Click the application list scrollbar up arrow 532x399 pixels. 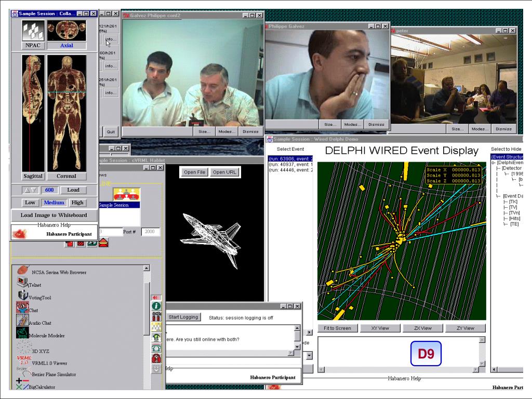tap(147, 268)
